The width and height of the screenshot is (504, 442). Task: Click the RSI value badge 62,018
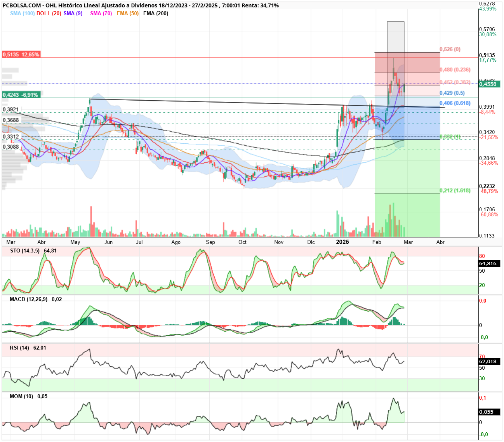click(x=490, y=361)
